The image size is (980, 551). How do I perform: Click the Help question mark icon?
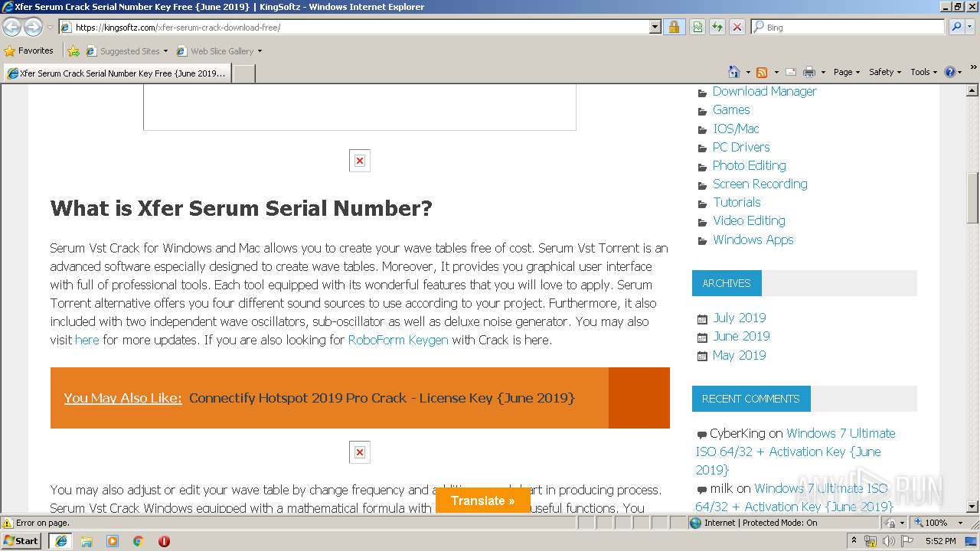[949, 72]
